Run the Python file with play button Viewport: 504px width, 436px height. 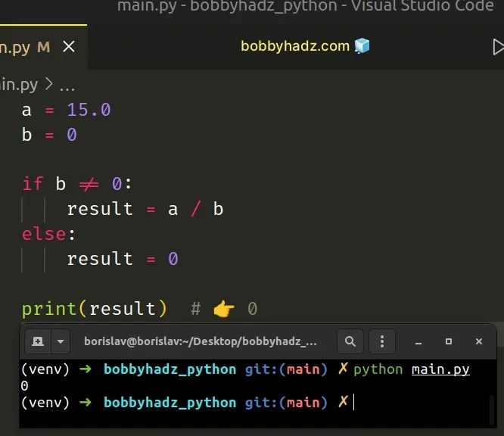pos(498,47)
